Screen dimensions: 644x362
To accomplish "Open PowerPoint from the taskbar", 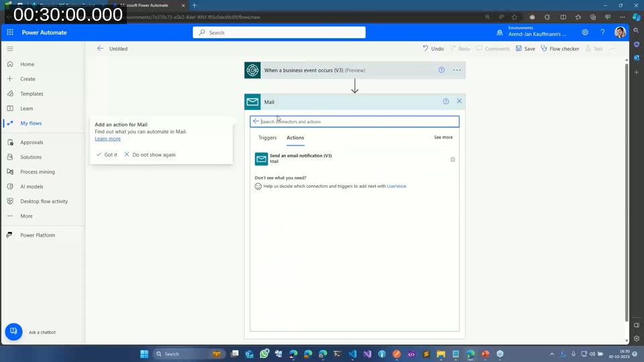I will coord(485,354).
